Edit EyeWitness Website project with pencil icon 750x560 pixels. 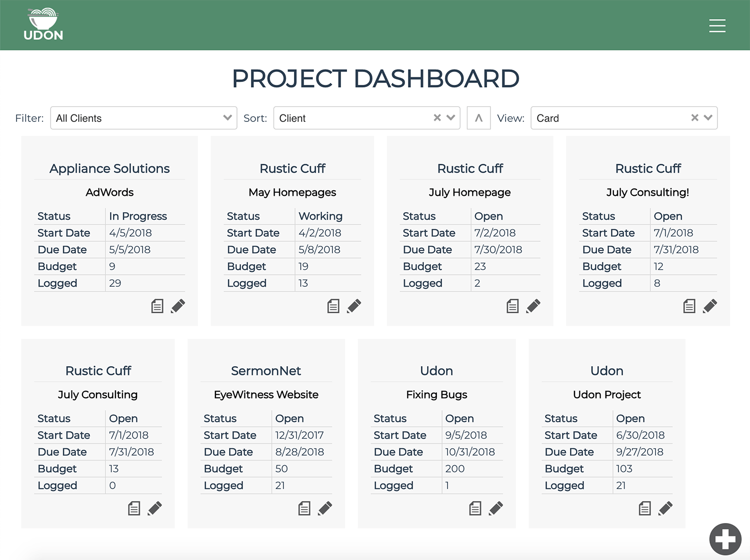tap(325, 508)
